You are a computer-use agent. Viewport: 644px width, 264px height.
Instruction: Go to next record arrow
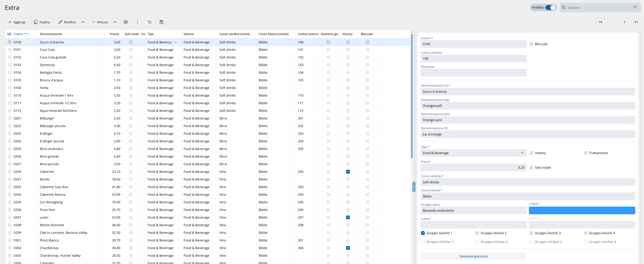tap(624, 22)
